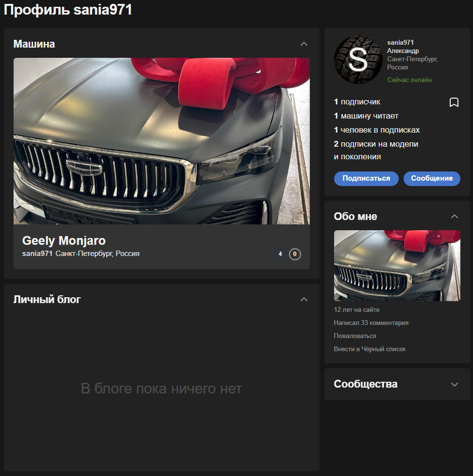
Task: Click the Профиль sania971 page title
Action: (x=68, y=9)
